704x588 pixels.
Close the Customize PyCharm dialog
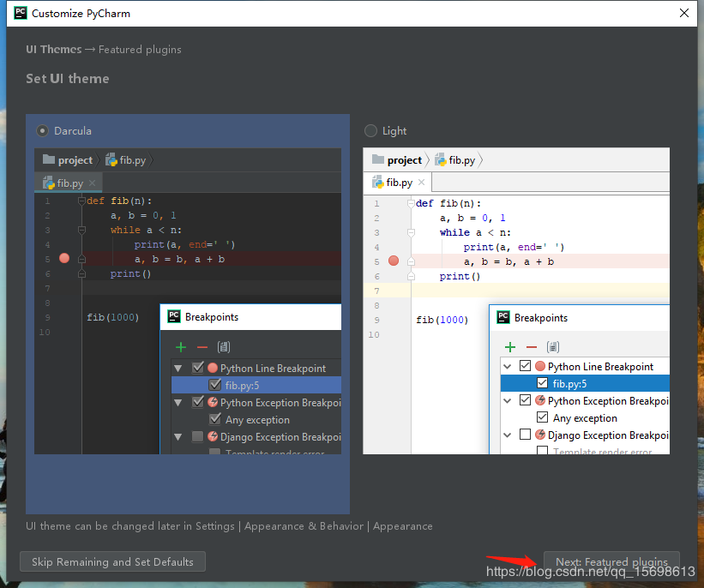point(683,13)
